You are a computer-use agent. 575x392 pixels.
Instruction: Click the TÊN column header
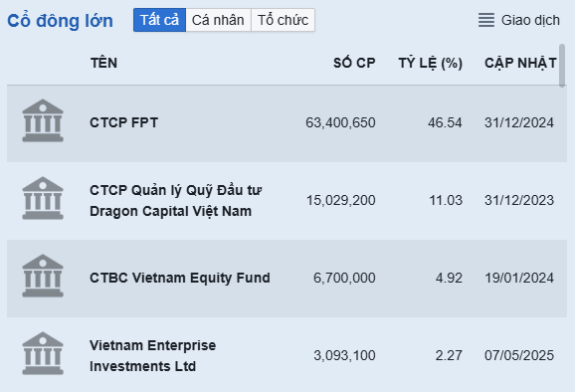point(103,63)
